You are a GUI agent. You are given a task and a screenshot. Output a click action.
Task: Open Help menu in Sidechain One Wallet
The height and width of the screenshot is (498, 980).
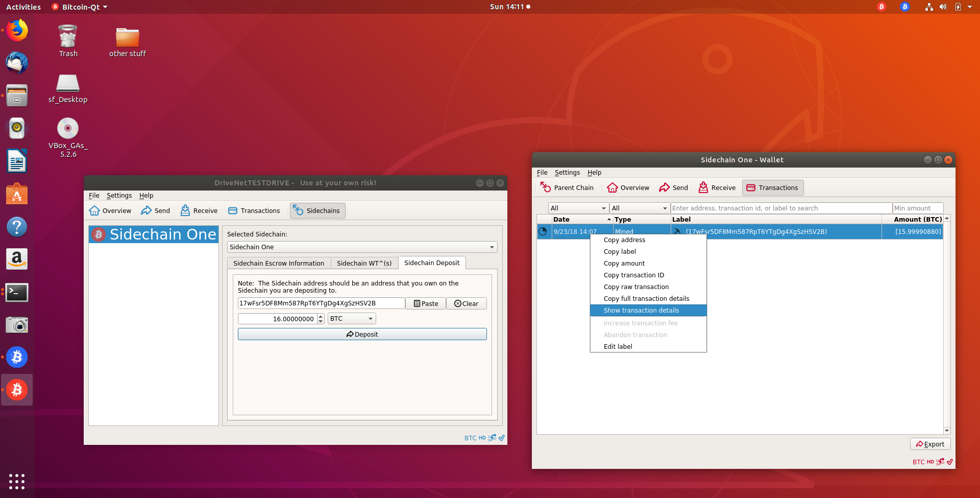coord(594,172)
